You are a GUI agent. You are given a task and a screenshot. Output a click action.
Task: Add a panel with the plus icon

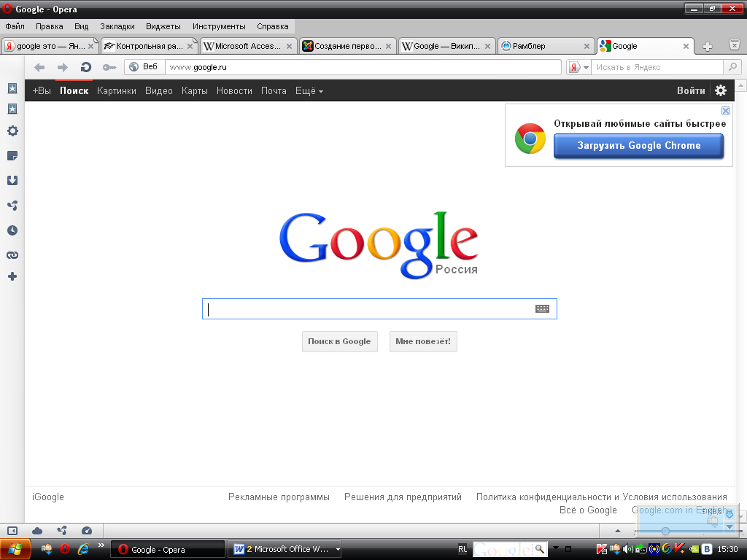pos(12,276)
